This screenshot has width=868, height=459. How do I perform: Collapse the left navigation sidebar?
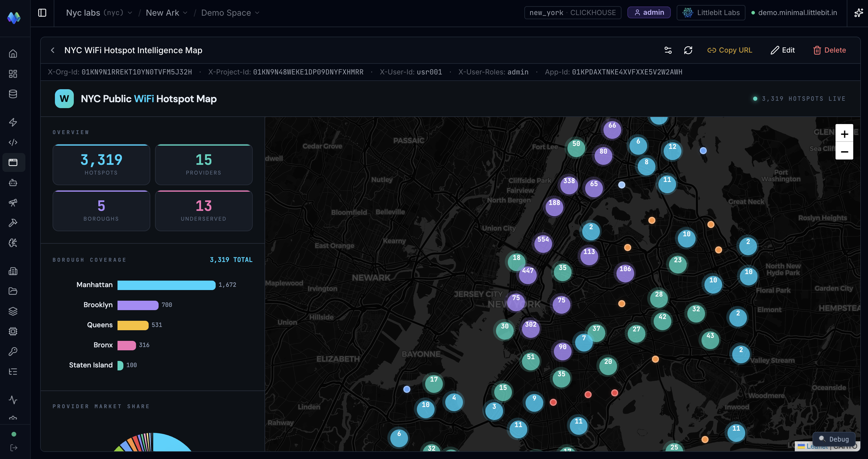[42, 12]
